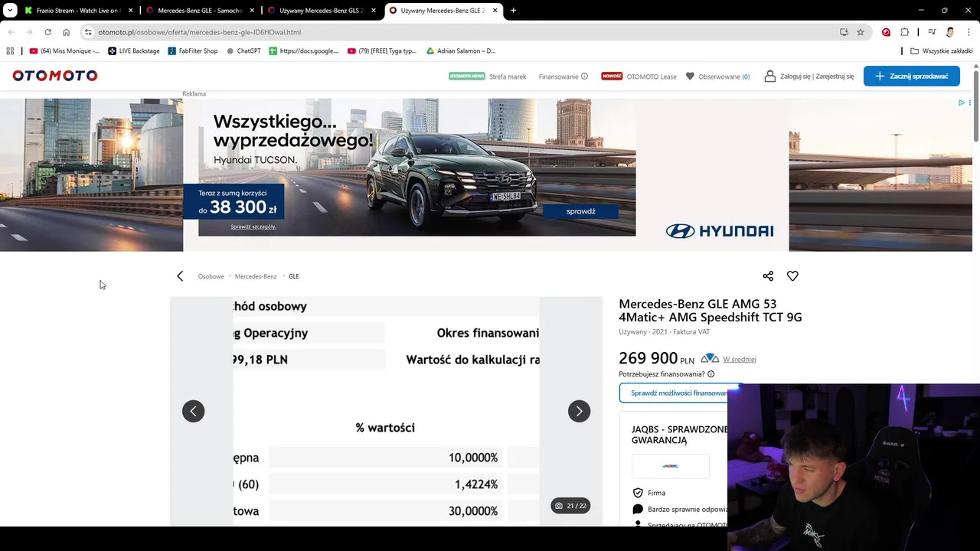
Task: Click the price rating indicator icon
Action: click(x=710, y=358)
